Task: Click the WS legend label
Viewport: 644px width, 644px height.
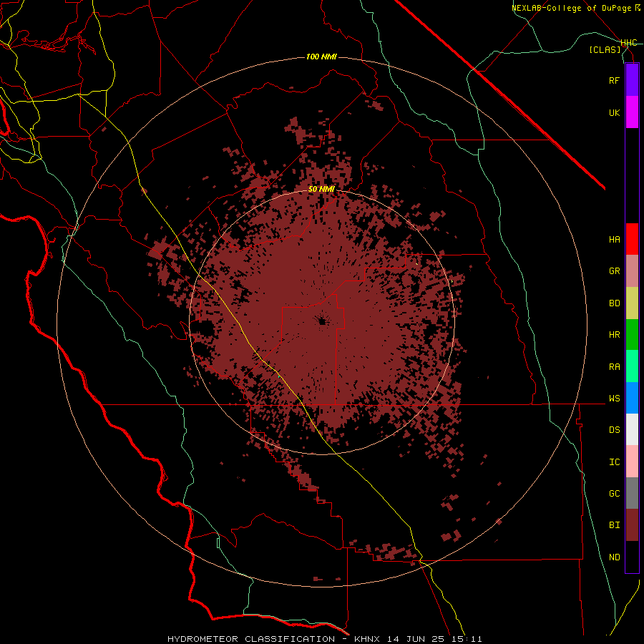Action: (614, 399)
